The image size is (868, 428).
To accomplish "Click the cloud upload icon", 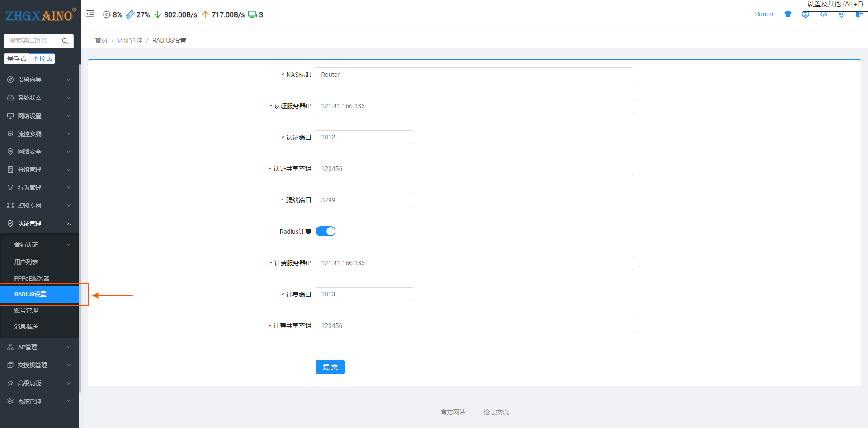I will 824,14.
